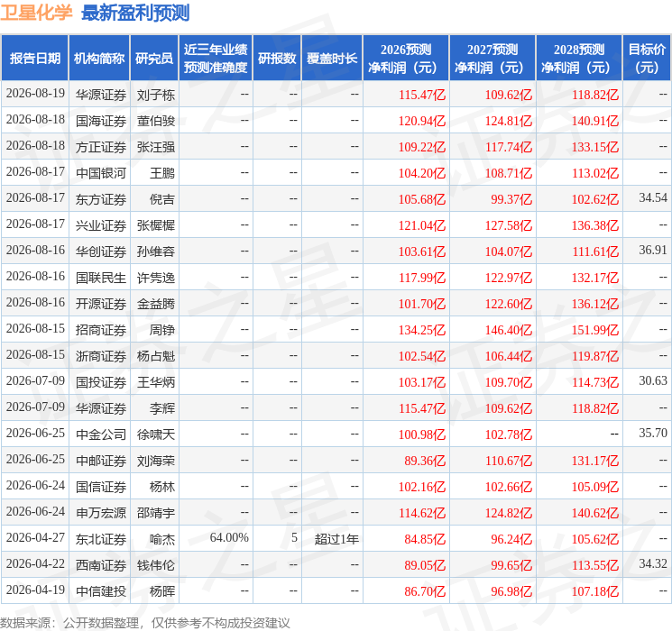Viewport: 672px width, 631px height.
Task: Click researcher name 李辉
Action: click(x=162, y=408)
